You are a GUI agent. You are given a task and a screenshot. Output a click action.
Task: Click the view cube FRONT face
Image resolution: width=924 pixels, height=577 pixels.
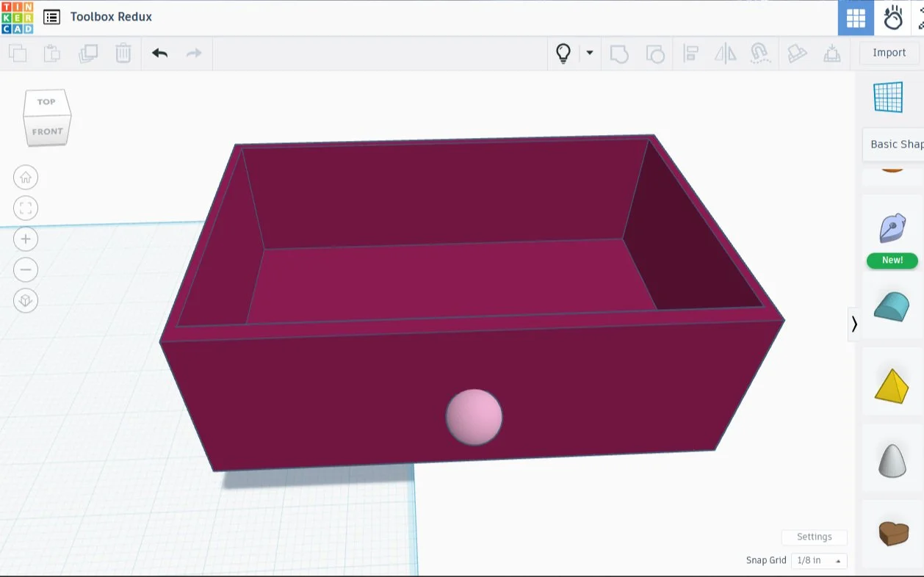47,131
